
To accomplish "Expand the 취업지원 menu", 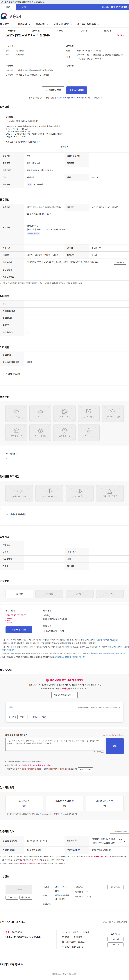I will 24,24.
